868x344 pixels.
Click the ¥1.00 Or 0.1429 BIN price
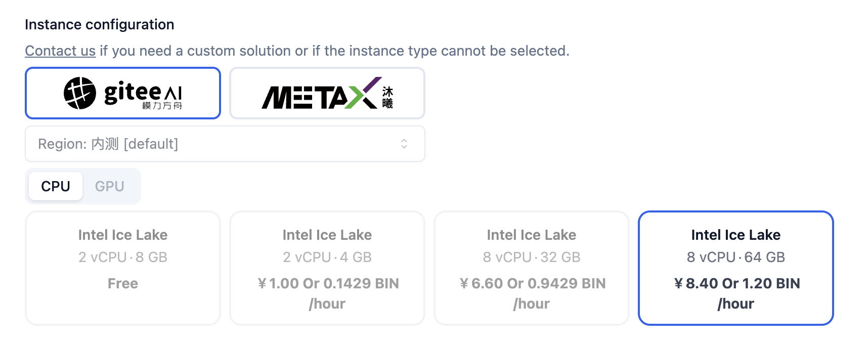coord(328,293)
